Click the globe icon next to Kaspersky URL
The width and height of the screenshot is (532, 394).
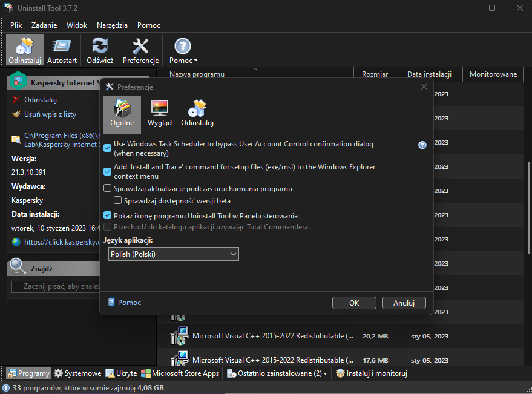(x=16, y=242)
